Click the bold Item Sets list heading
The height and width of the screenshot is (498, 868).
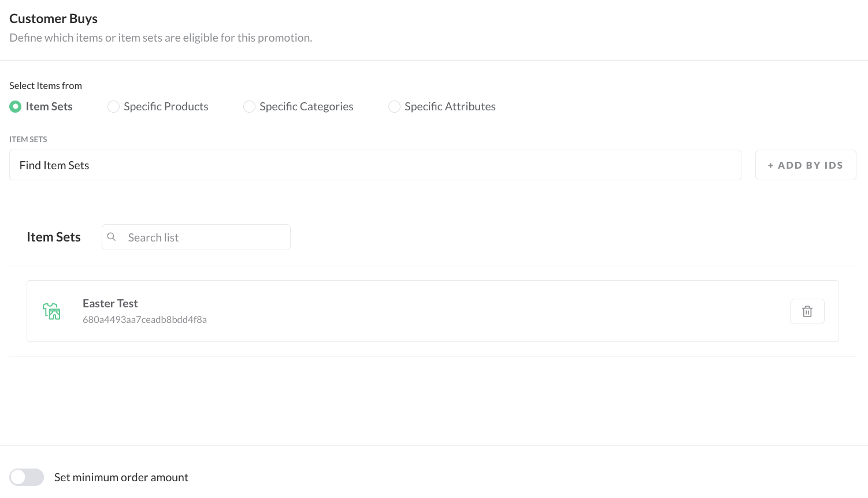point(54,237)
